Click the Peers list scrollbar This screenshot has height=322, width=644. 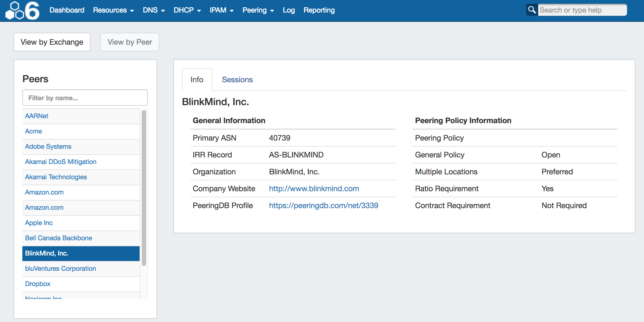[x=144, y=188]
